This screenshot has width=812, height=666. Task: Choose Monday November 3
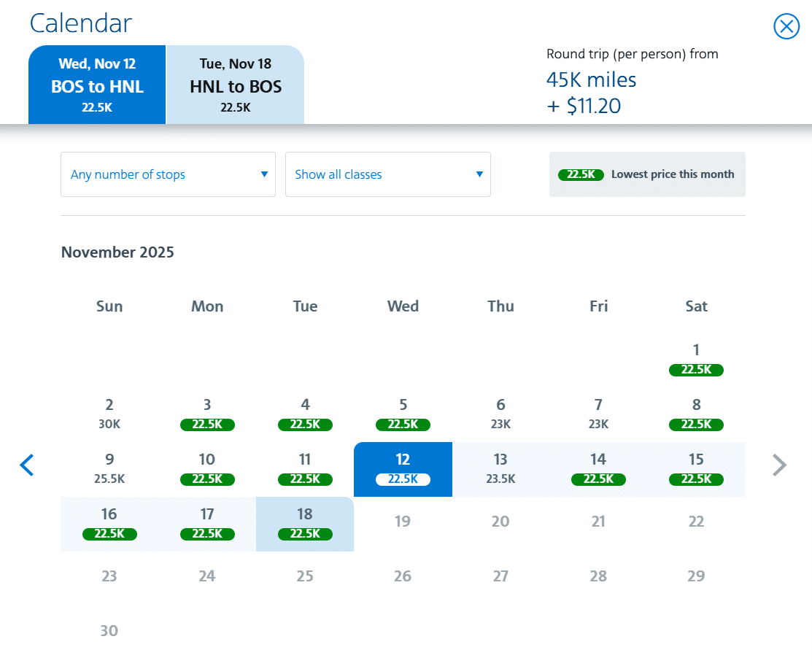pos(207,414)
